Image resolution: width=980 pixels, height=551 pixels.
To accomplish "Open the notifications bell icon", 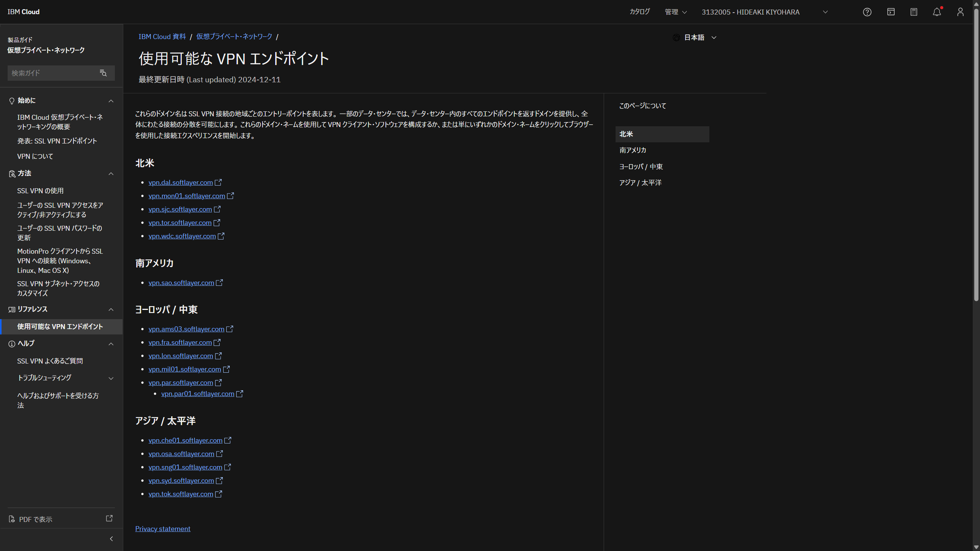I will [937, 12].
